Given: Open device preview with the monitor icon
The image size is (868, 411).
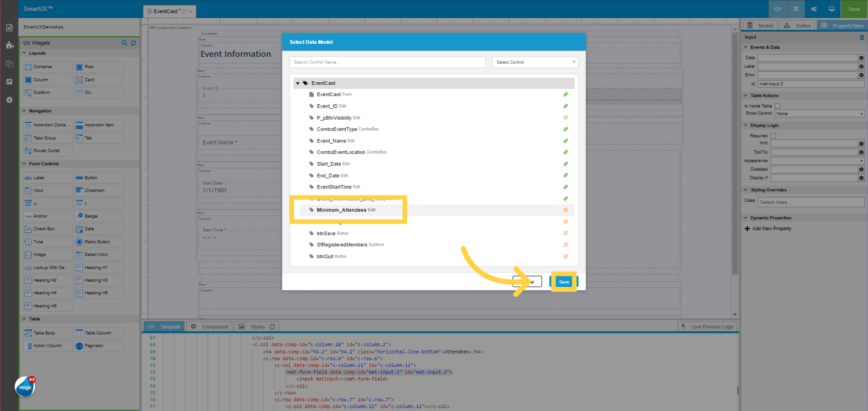Looking at the screenshot, I should click(x=831, y=9).
